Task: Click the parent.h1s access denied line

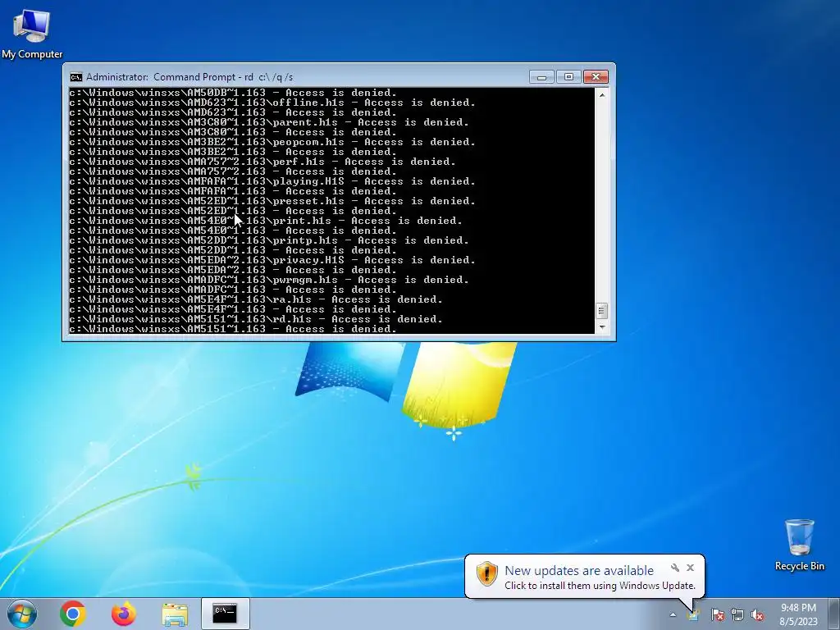Action: pyautogui.click(x=269, y=123)
